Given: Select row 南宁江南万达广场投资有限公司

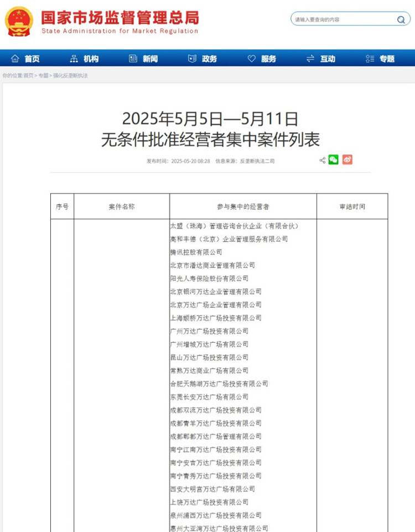Looking at the screenshot, I should pos(216,450).
